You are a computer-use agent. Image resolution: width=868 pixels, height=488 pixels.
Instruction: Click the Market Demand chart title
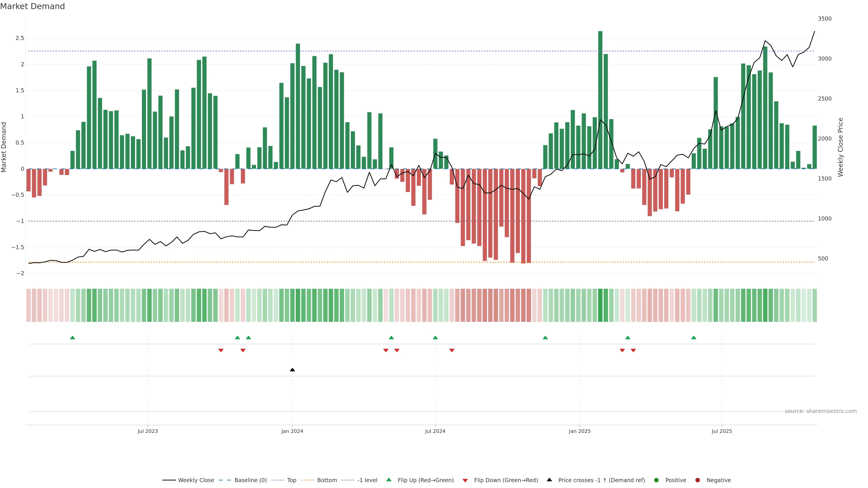[x=32, y=6]
